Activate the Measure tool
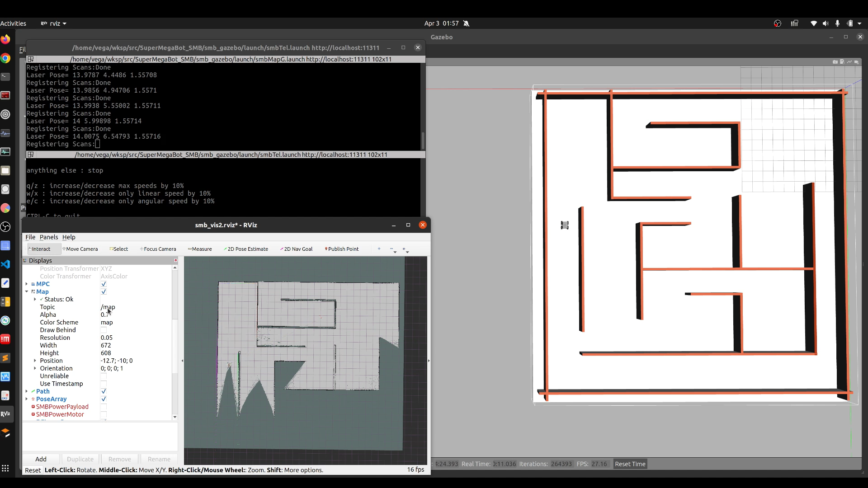The image size is (868, 488). click(x=200, y=249)
